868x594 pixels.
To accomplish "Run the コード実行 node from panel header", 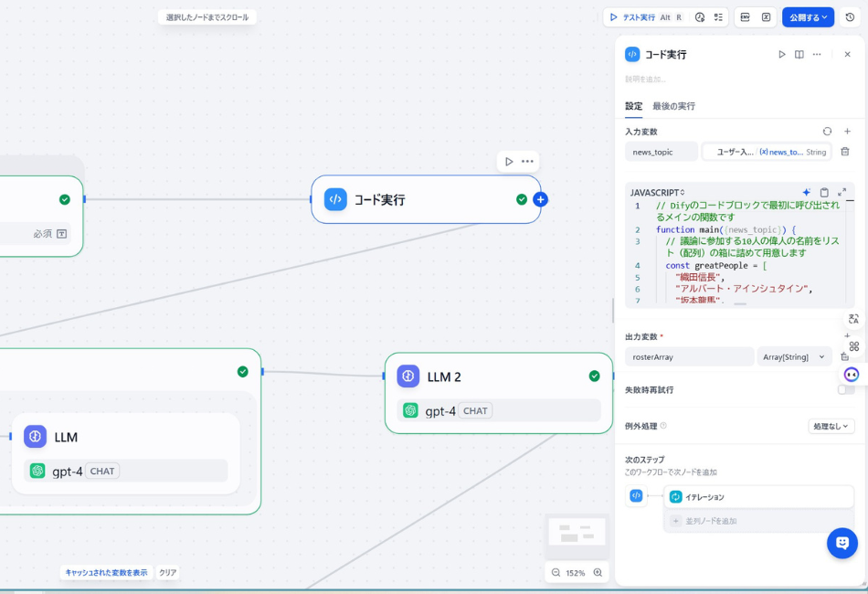I will (x=782, y=54).
